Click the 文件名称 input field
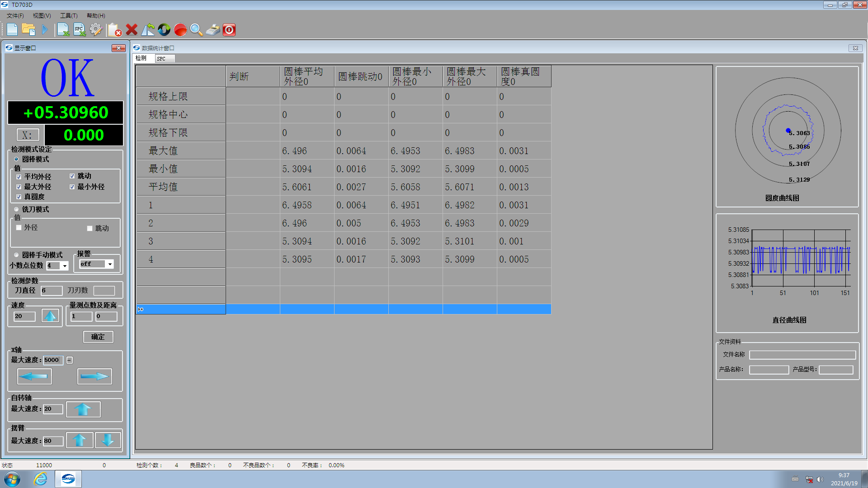The height and width of the screenshot is (488, 868). 802,355
